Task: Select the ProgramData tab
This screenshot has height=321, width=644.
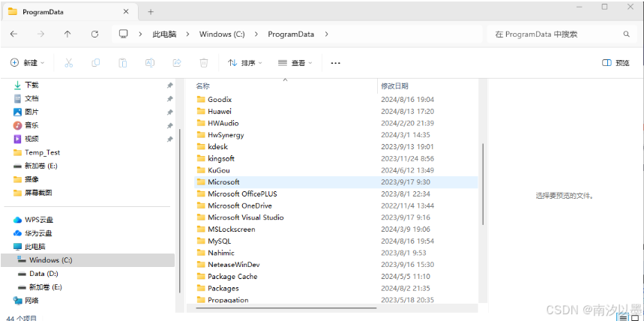Action: tap(63, 11)
